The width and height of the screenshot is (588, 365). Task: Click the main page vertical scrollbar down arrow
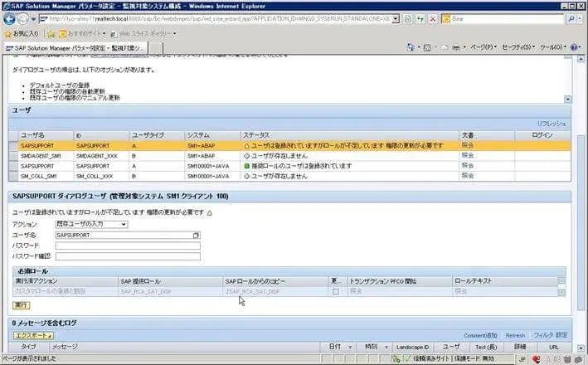581,348
